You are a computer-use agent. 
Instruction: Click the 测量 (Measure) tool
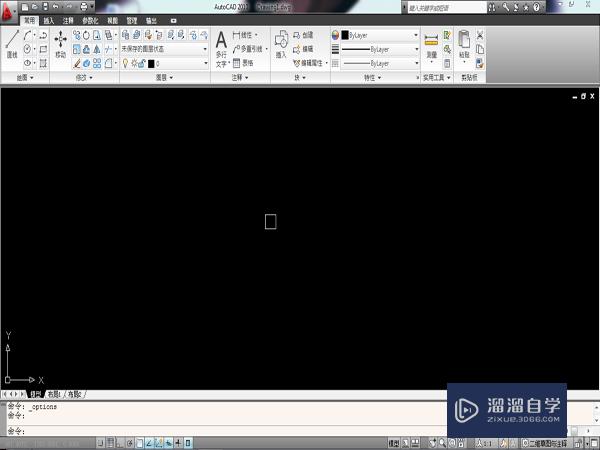click(431, 48)
